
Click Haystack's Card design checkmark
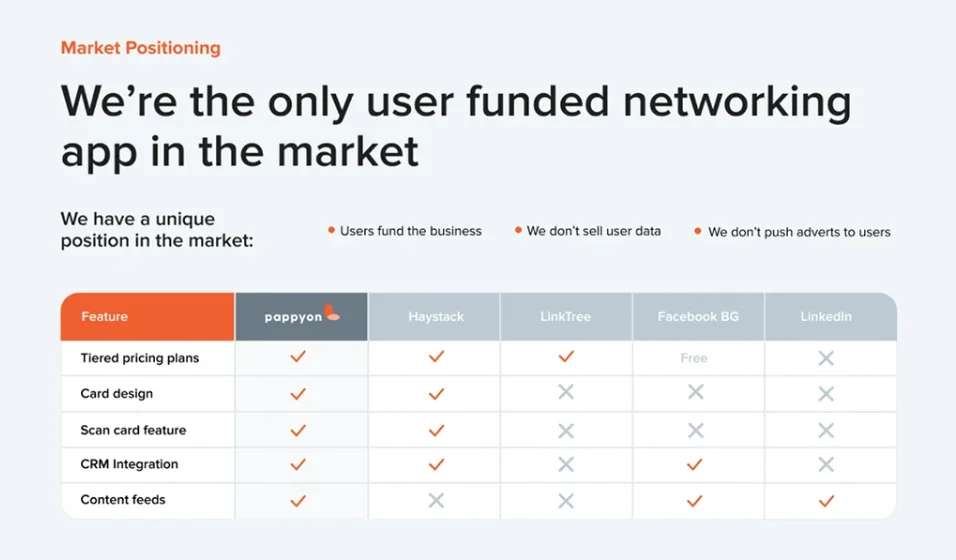[436, 394]
